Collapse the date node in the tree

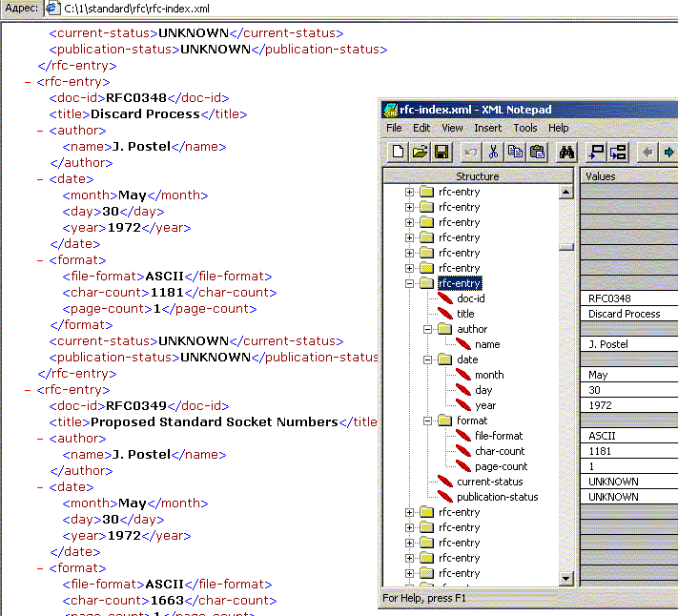427,359
